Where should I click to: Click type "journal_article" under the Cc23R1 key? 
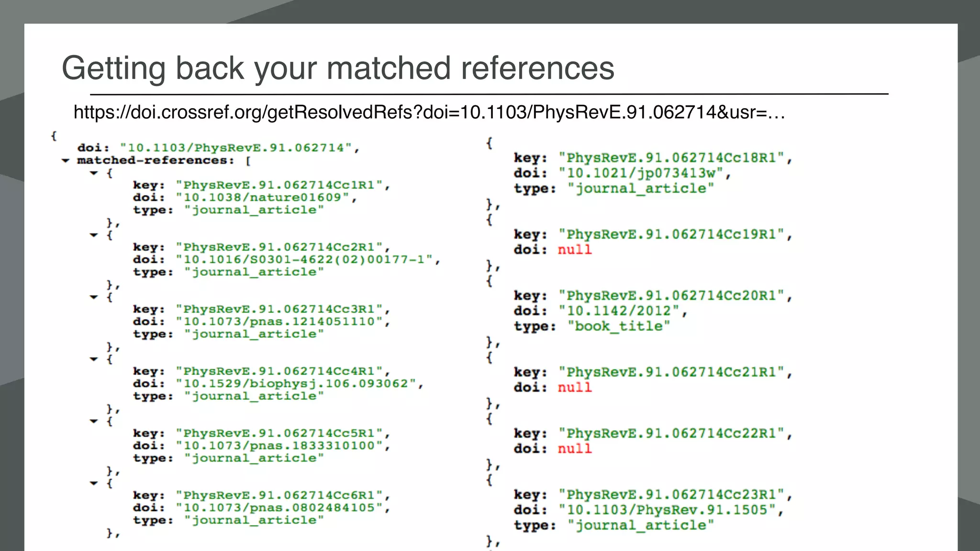click(641, 525)
